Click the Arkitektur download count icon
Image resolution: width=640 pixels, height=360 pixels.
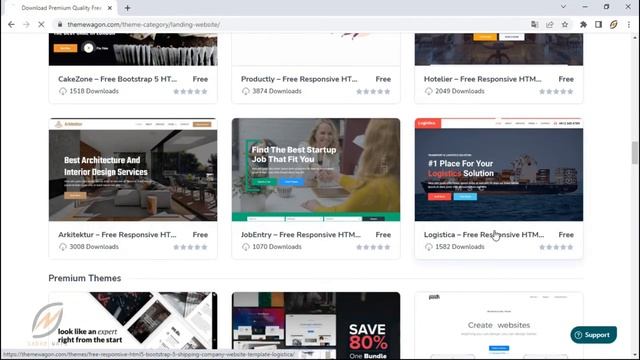(x=62, y=247)
